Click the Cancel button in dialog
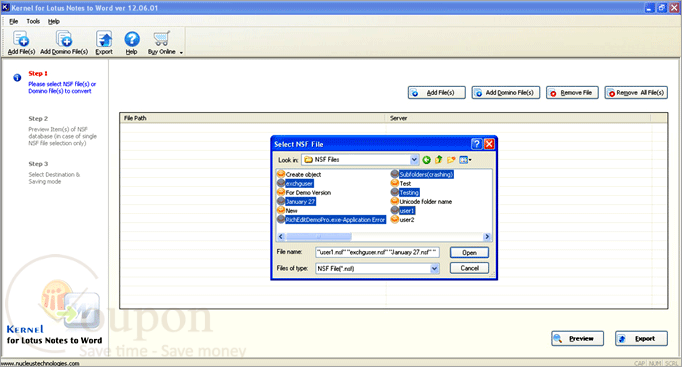The height and width of the screenshot is (367, 682). pos(469,268)
